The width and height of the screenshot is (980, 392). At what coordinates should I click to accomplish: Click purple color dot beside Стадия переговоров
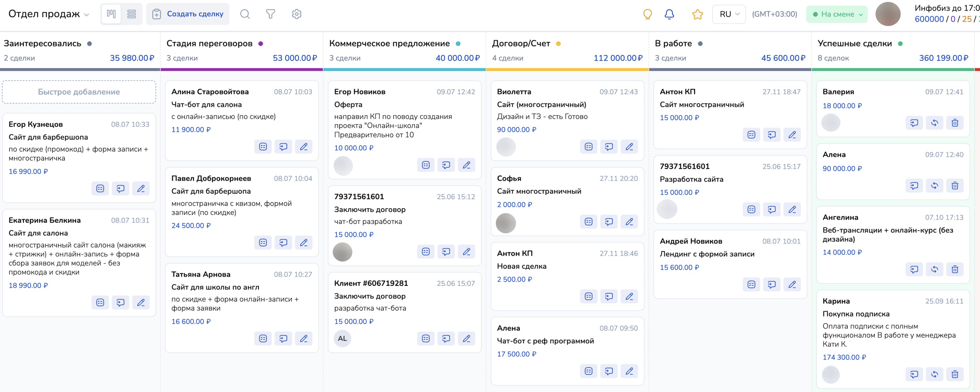click(261, 43)
